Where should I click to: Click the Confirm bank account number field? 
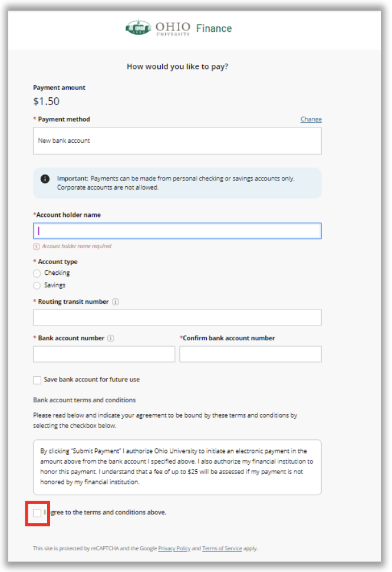[251, 354]
